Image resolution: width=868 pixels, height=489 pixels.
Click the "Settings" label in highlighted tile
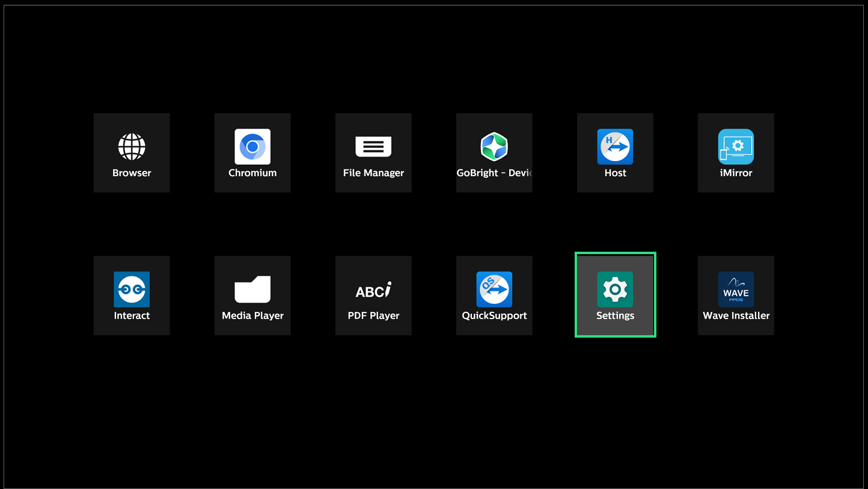point(615,316)
